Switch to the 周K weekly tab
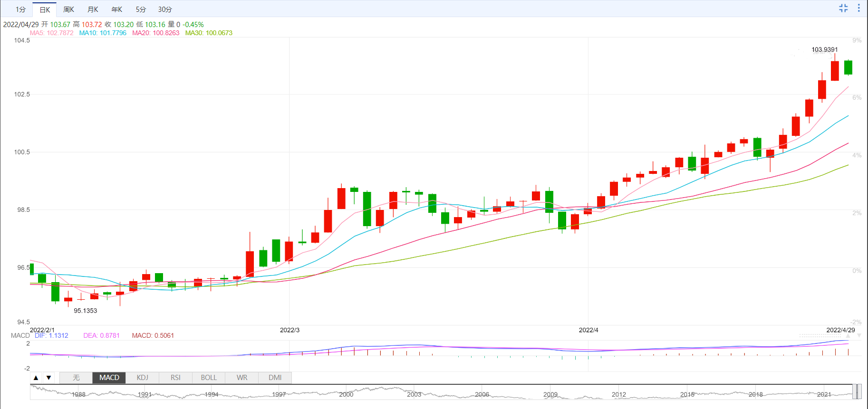868x409 pixels. click(x=69, y=10)
